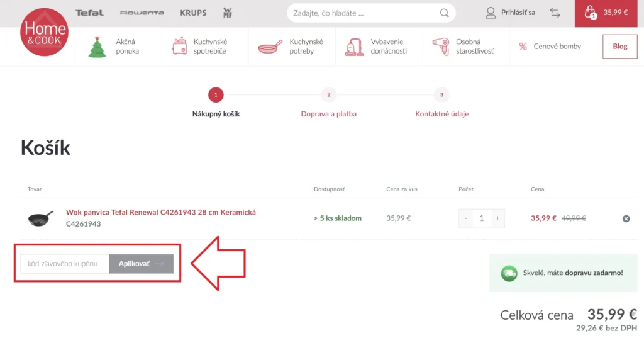Open the compare products arrows icon
644x338 pixels.
pyautogui.click(x=555, y=13)
